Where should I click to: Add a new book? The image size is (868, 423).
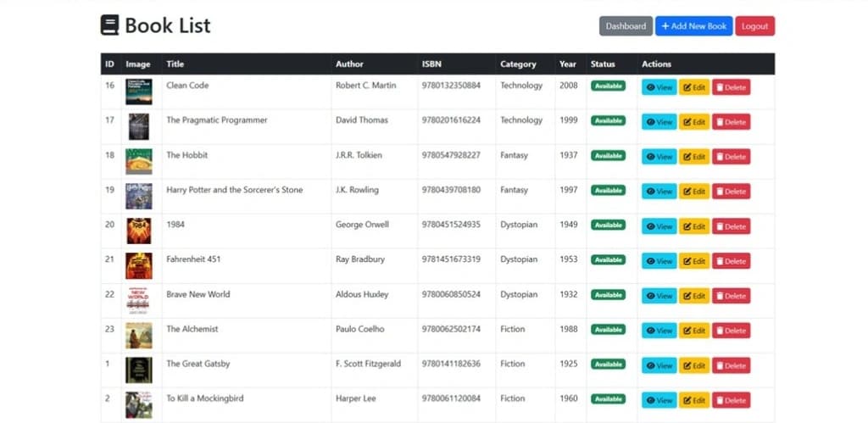point(693,26)
